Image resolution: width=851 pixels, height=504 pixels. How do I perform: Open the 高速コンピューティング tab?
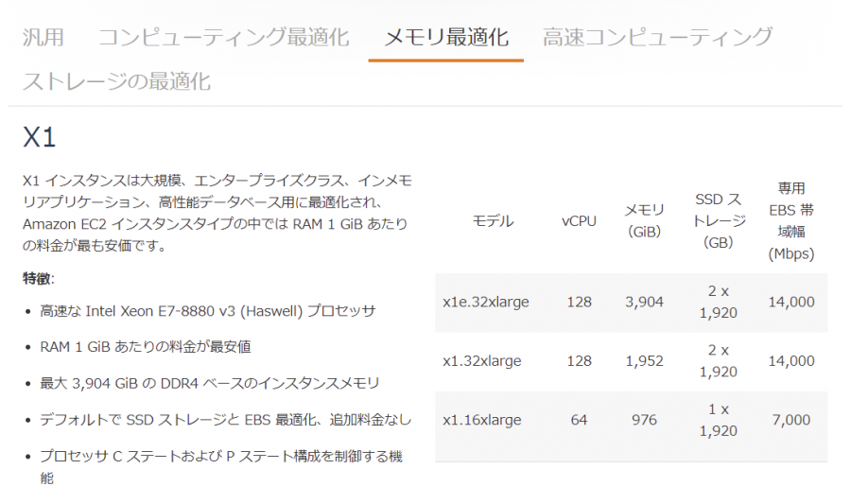[657, 38]
